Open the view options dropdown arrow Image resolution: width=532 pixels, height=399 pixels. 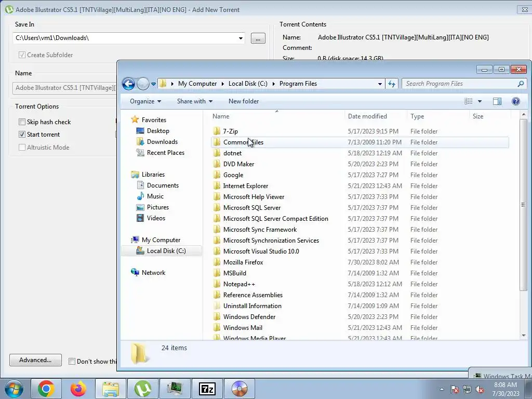(480, 101)
